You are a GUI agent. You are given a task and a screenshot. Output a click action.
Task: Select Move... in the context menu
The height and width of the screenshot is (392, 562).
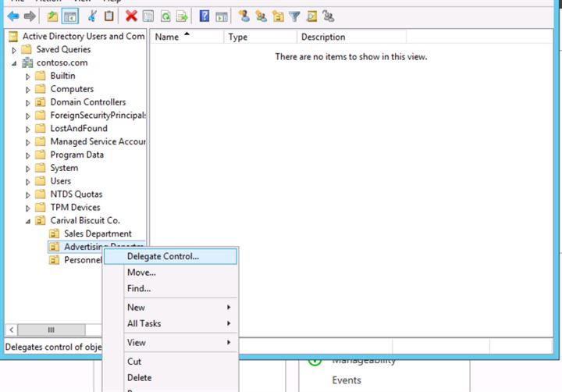tap(141, 273)
